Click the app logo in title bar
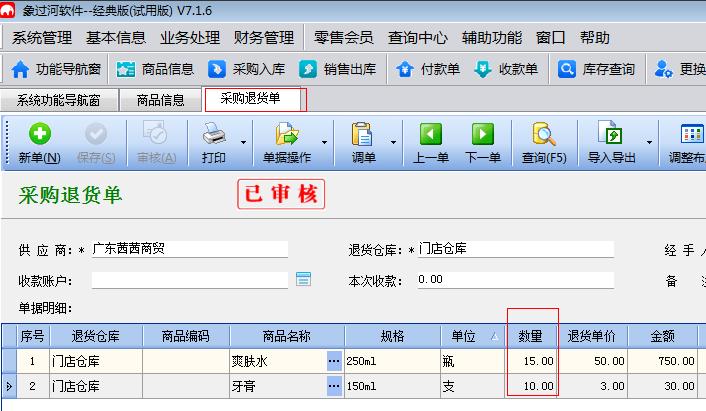The height and width of the screenshot is (411, 706). coord(7,10)
